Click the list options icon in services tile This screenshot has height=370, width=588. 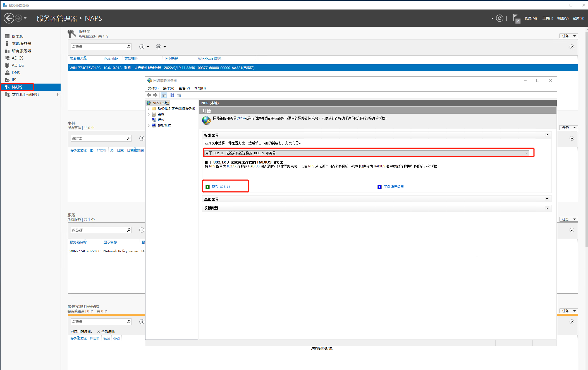coord(142,230)
